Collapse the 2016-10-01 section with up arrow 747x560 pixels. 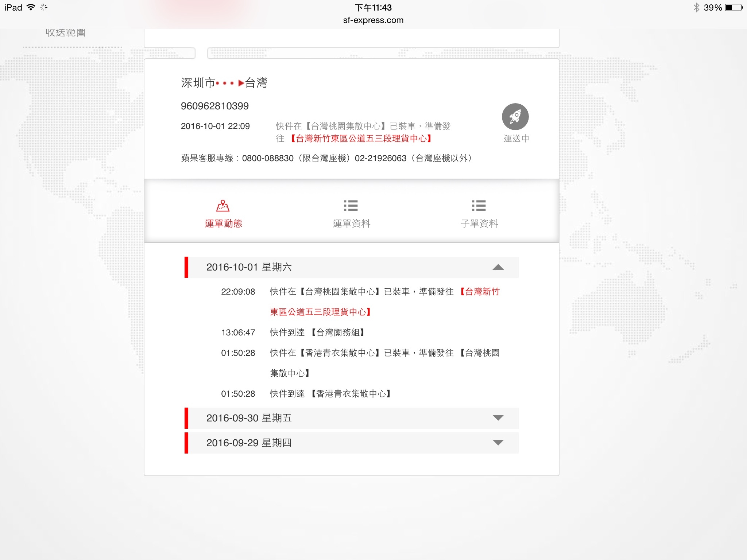pyautogui.click(x=498, y=267)
